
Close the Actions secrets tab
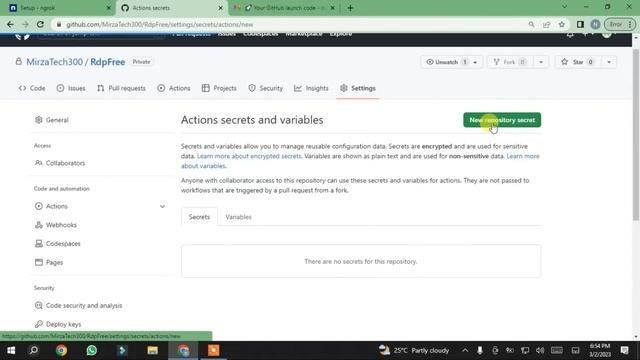(220, 8)
